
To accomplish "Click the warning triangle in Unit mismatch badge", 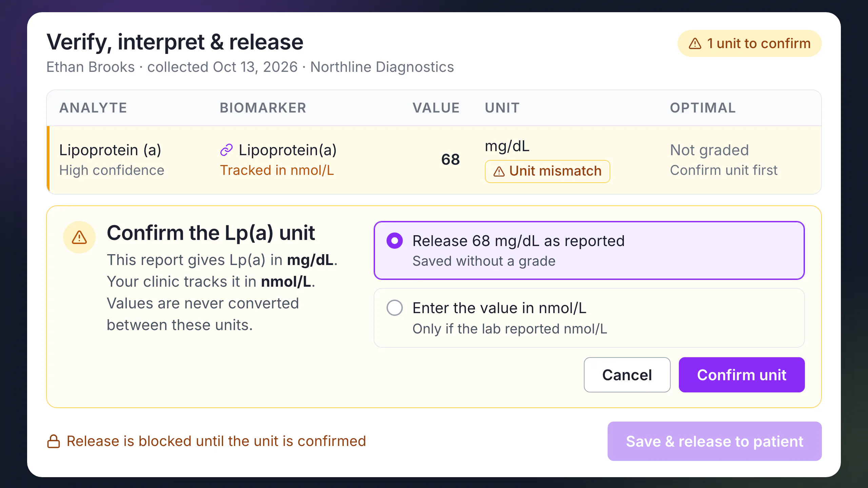I will [499, 171].
